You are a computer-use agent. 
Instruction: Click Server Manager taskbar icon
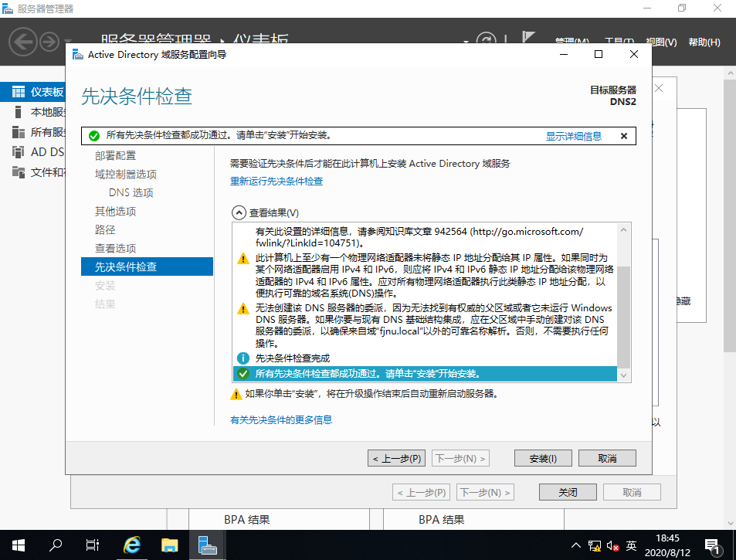click(207, 545)
